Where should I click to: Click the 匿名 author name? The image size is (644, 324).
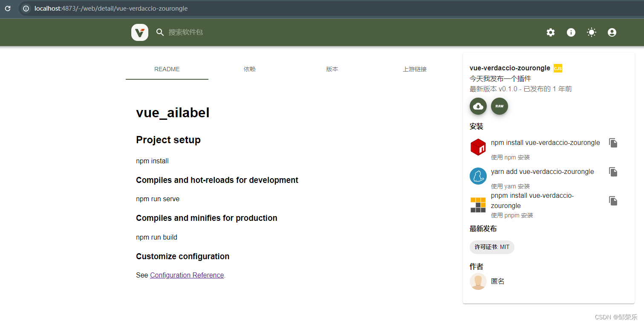click(x=498, y=281)
